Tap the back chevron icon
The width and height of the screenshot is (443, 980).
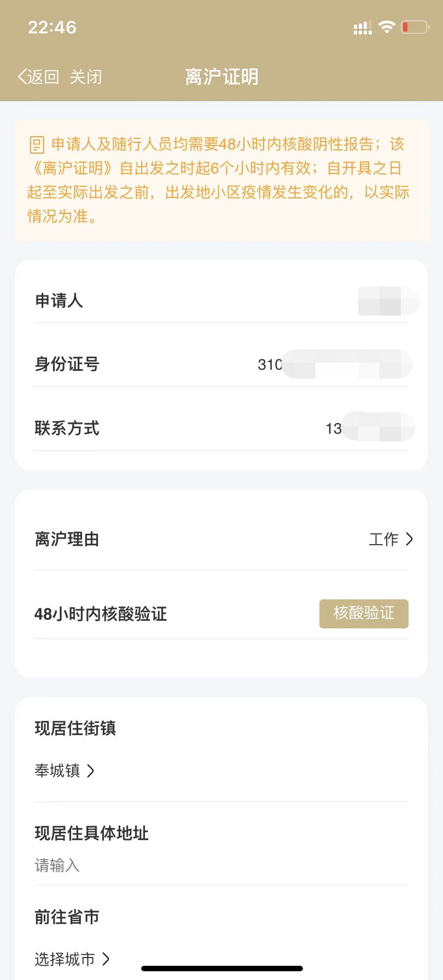(x=22, y=77)
